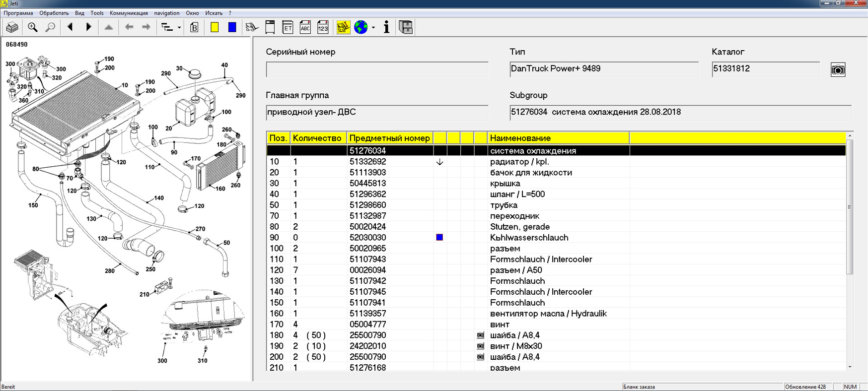Image resolution: width=868 pixels, height=391 pixels.
Task: Zoom in using the magnifier plus icon
Action: point(33,27)
